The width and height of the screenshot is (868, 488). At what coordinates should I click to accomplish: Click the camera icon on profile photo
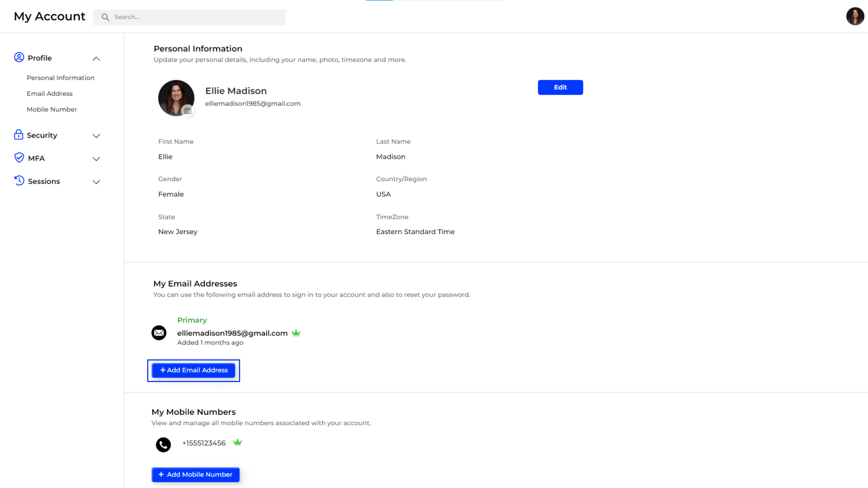pos(188,111)
